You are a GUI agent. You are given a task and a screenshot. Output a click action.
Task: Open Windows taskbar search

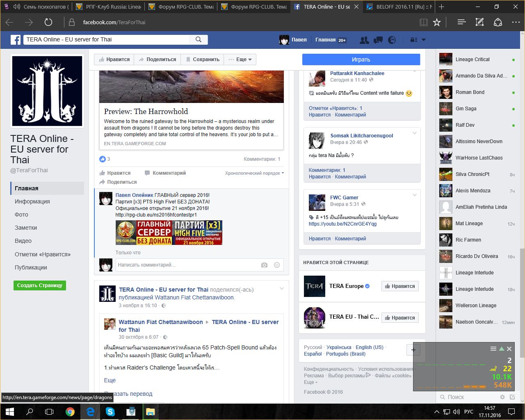(30, 411)
